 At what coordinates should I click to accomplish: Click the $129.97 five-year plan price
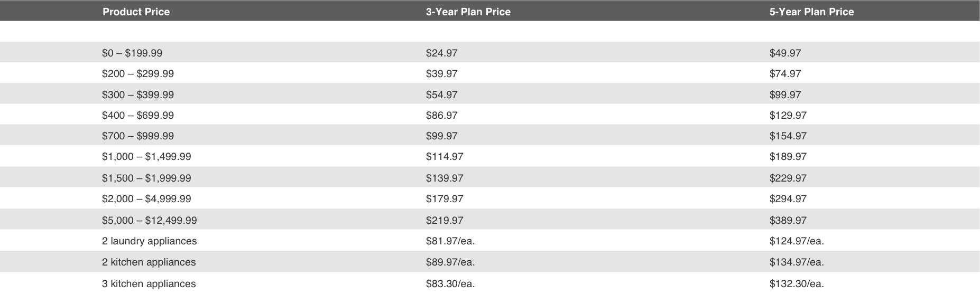pyautogui.click(x=788, y=115)
